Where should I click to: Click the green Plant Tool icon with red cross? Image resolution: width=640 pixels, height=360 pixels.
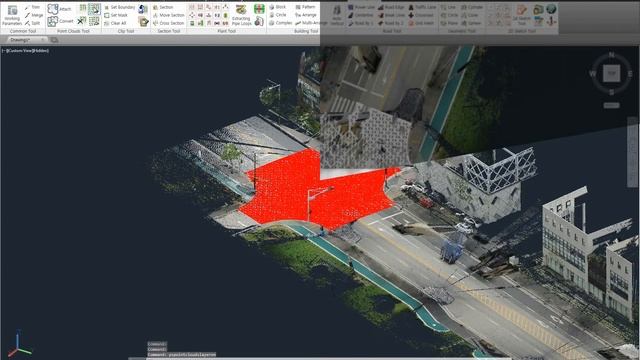(259, 9)
